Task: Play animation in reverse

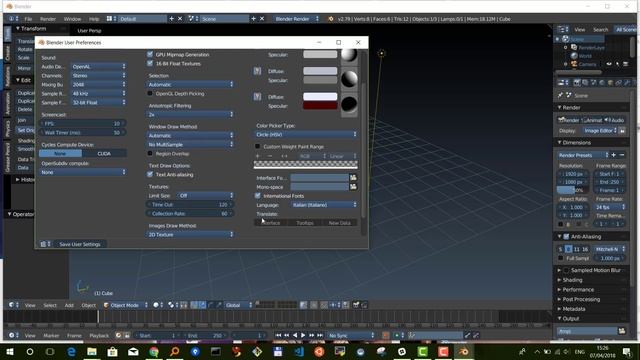Action: point(295,336)
